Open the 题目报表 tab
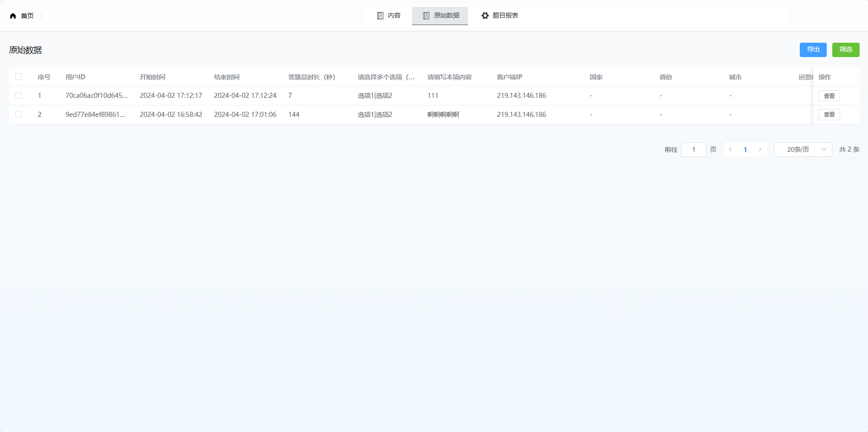The height and width of the screenshot is (432, 868). pos(500,16)
